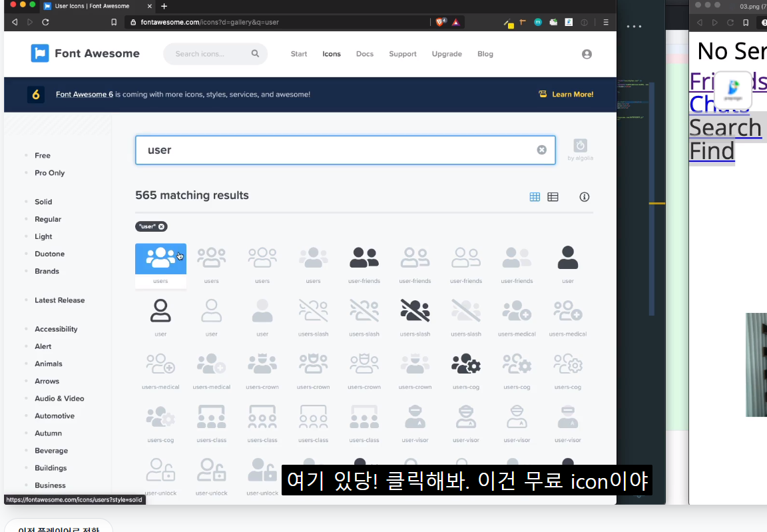Select the Automotive category
The height and width of the screenshot is (532, 767).
[x=55, y=416]
